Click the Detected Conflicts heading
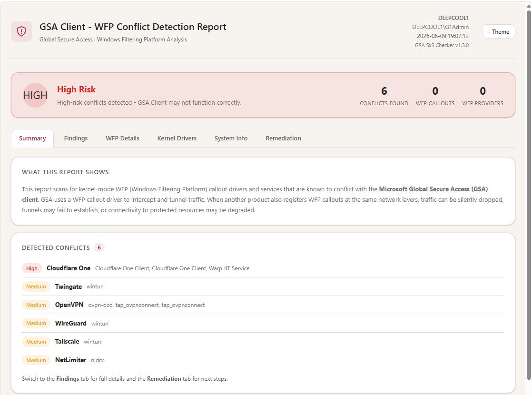This screenshot has width=532, height=395. click(x=56, y=248)
